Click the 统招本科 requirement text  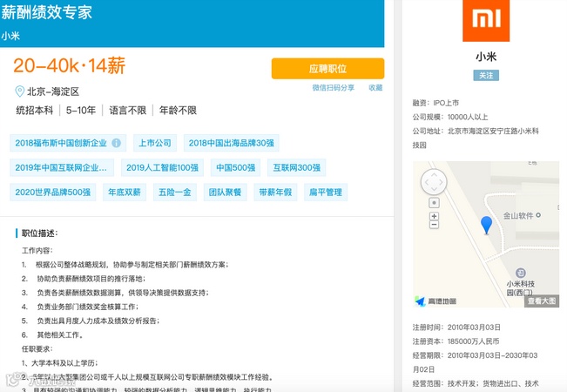click(34, 110)
